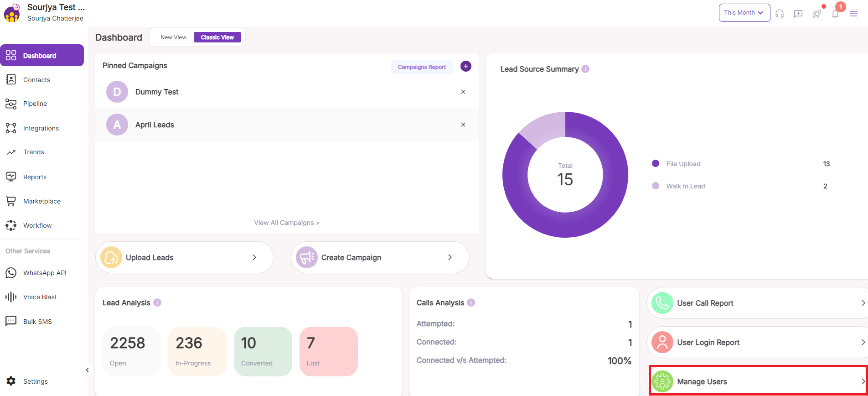Remove Dummy Test pinned campaign
The height and width of the screenshot is (396, 868).
coord(463,92)
